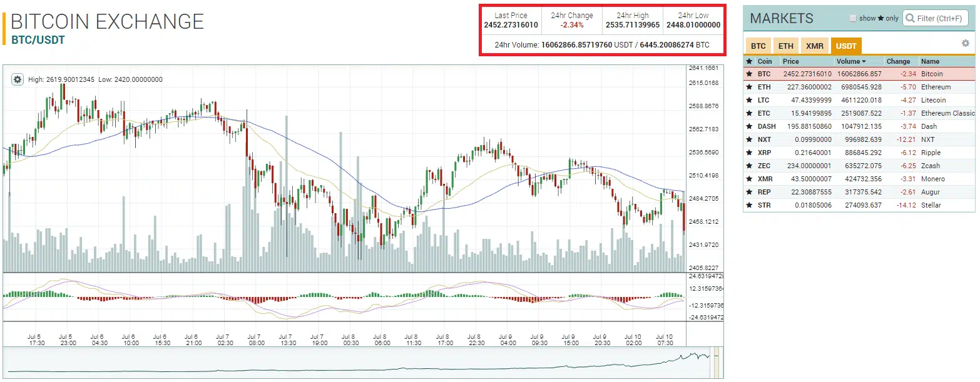Favorite the LTC market with its star
The image size is (980, 382).
pyautogui.click(x=749, y=100)
